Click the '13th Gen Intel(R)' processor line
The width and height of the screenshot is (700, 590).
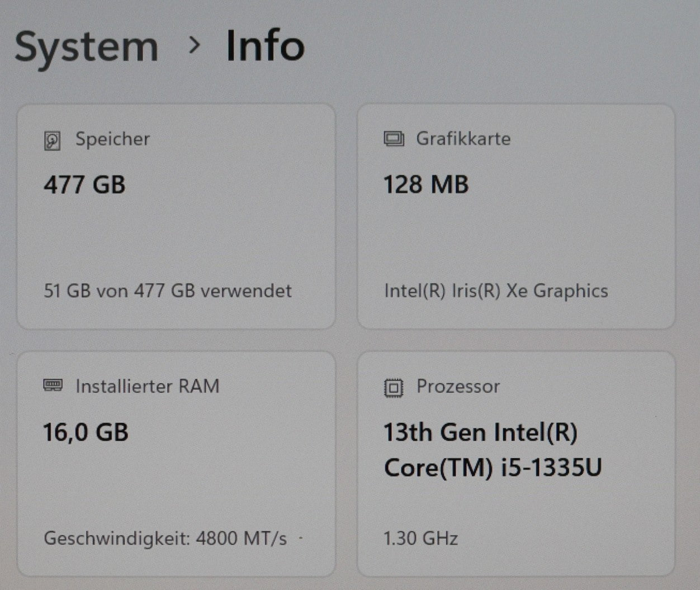[480, 432]
